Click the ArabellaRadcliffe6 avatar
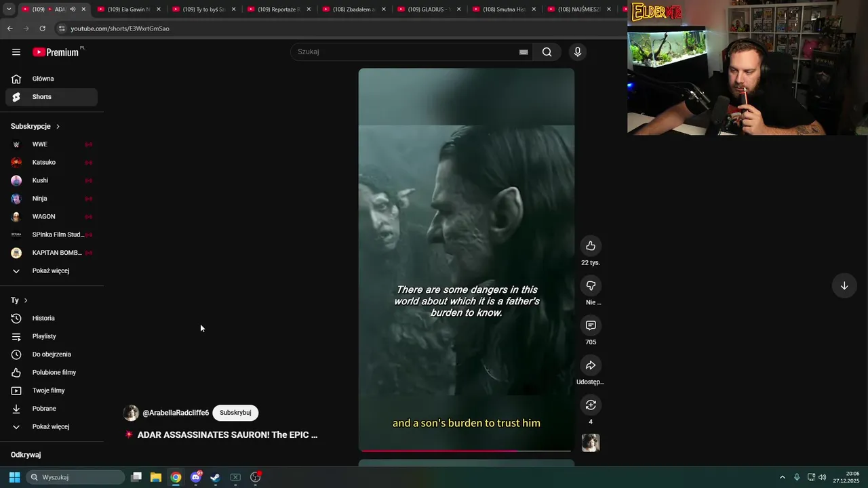Viewport: 868px width, 488px height. 131,413
